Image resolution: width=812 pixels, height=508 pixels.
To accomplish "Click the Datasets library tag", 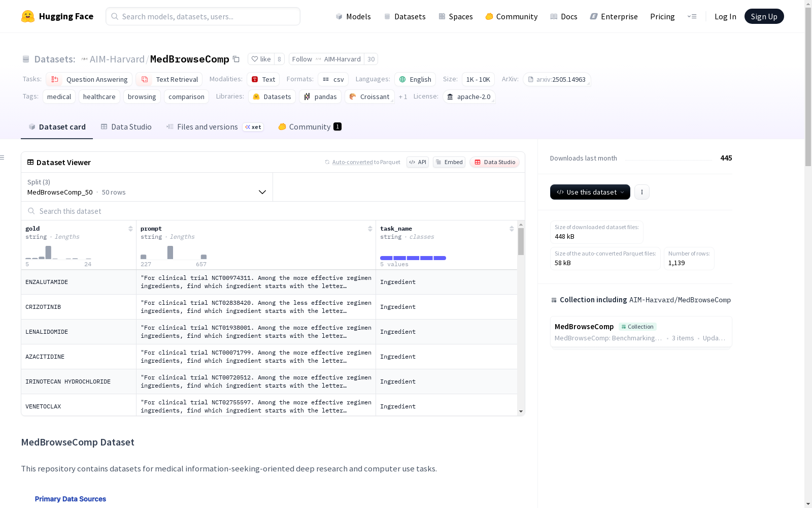I will coord(272,97).
